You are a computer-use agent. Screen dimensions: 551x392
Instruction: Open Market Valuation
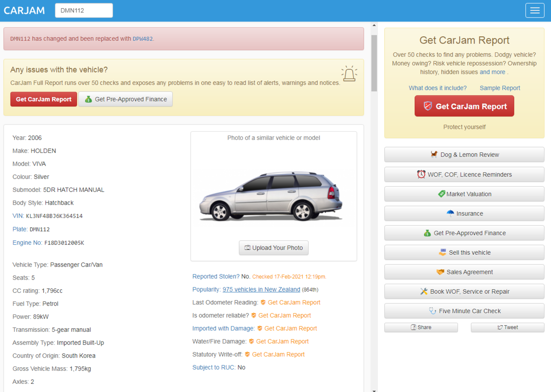pyautogui.click(x=464, y=194)
